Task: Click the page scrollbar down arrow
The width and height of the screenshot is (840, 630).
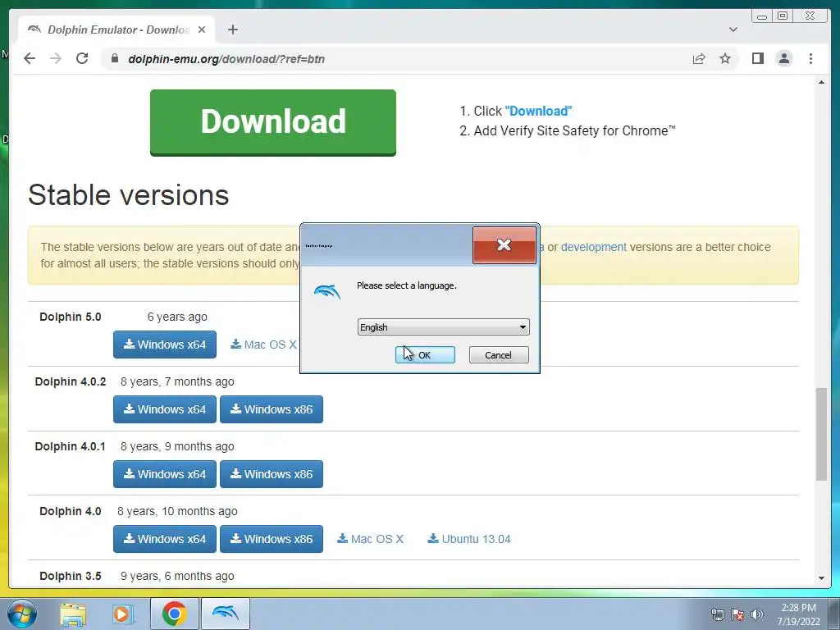Action: pyautogui.click(x=821, y=578)
